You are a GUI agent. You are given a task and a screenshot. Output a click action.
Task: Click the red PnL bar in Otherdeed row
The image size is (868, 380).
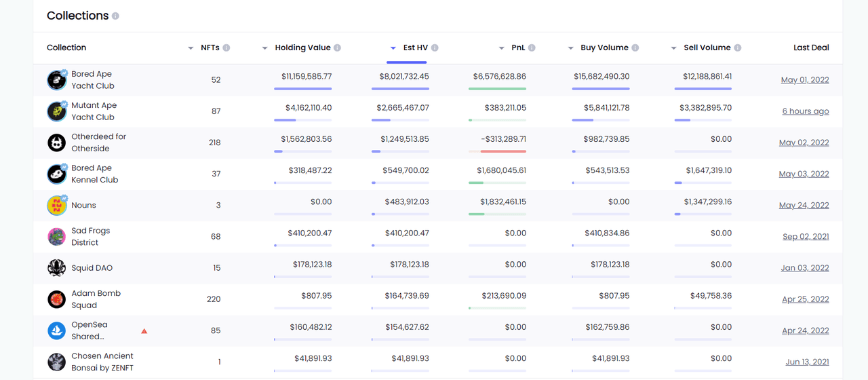point(504,151)
